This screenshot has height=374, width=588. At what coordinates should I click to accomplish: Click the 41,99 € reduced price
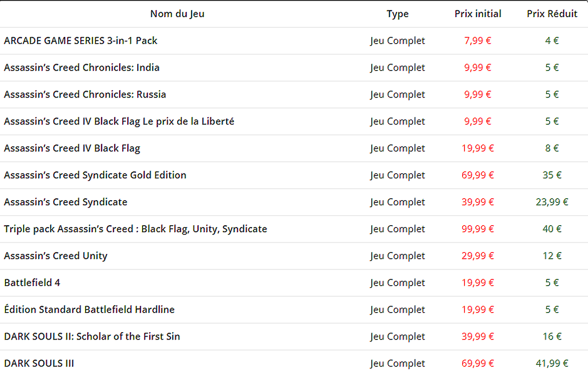552,363
